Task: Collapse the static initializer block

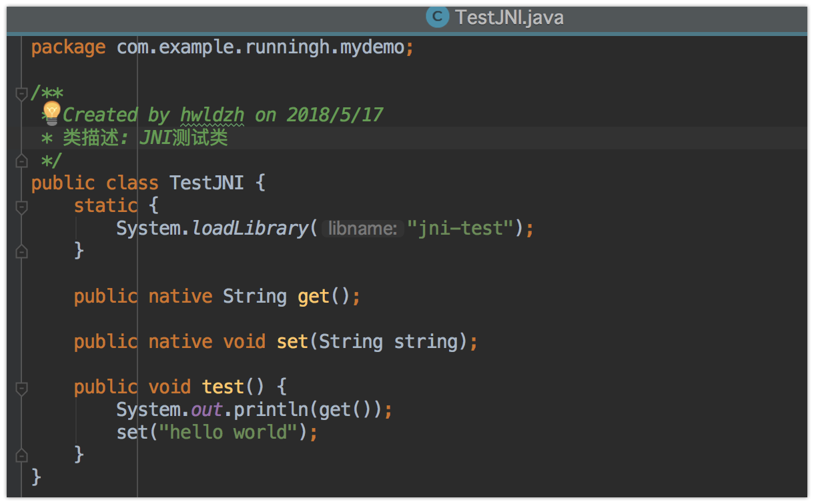Action: click(x=21, y=205)
